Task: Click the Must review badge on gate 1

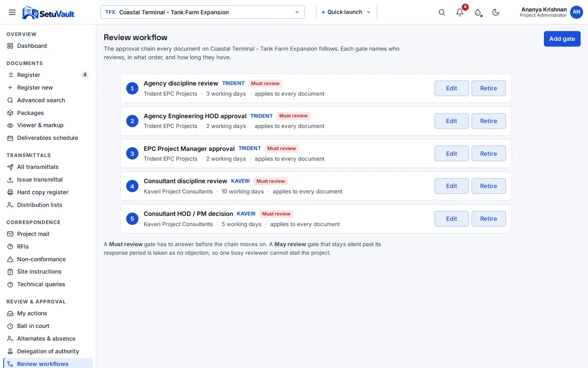Action: (266, 84)
